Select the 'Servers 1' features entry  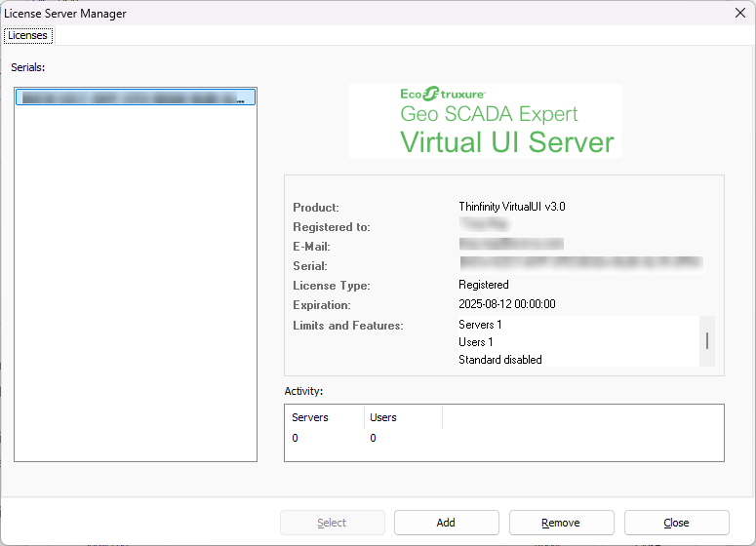tap(480, 325)
